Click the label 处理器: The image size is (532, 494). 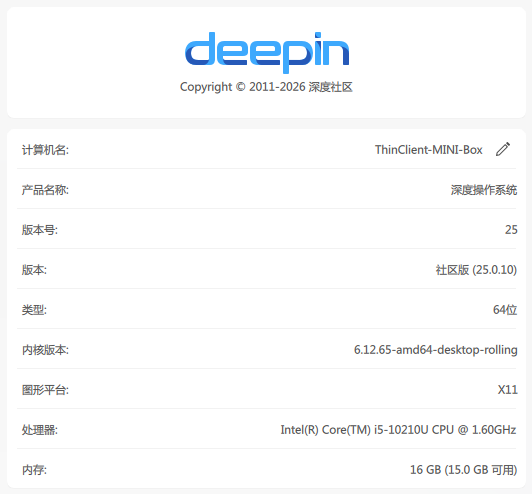coord(40,430)
